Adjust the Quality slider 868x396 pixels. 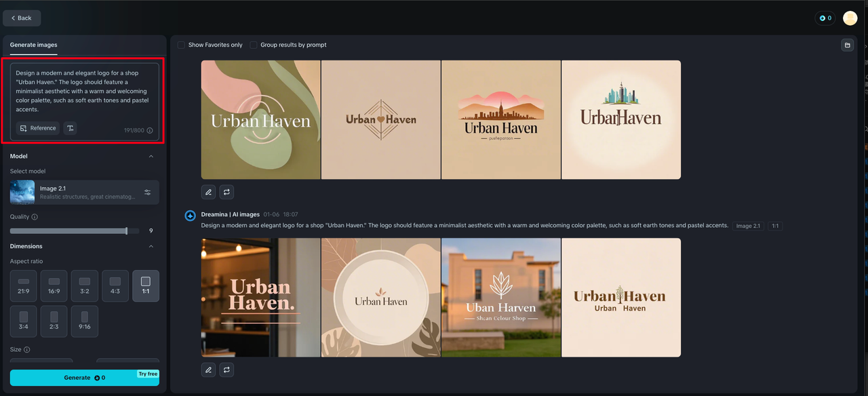(75, 231)
